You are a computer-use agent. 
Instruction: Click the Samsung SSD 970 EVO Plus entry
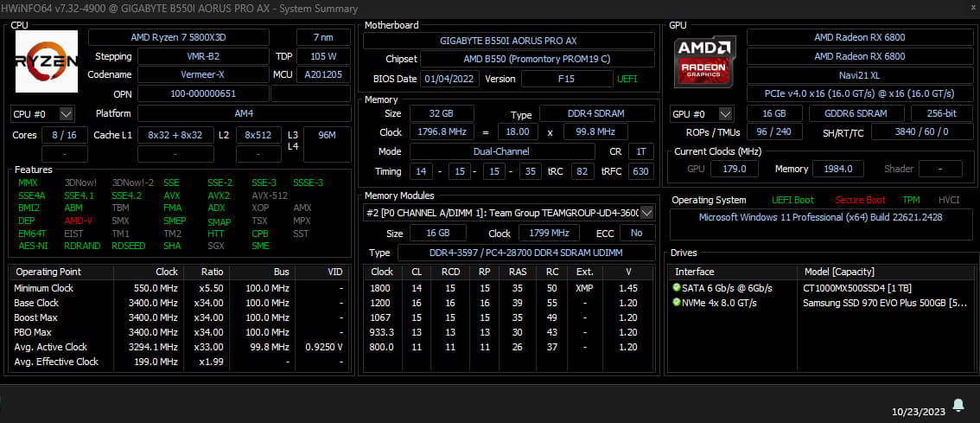pos(885,303)
